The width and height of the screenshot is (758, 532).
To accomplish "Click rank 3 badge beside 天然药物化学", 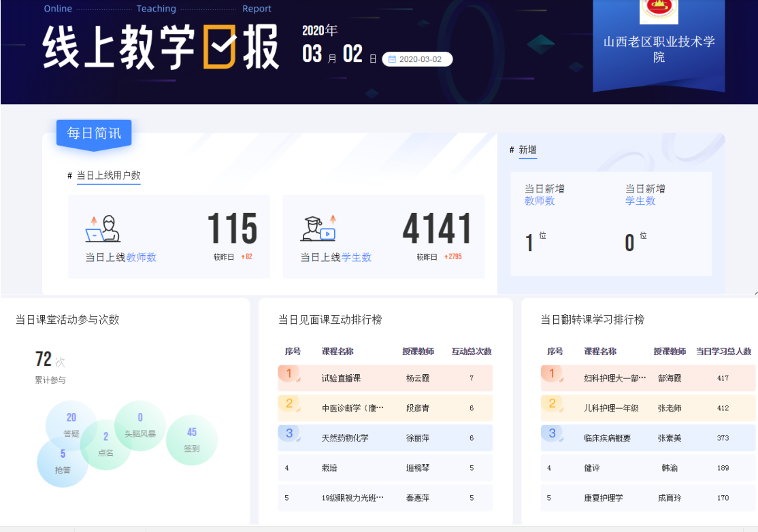I will [289, 434].
